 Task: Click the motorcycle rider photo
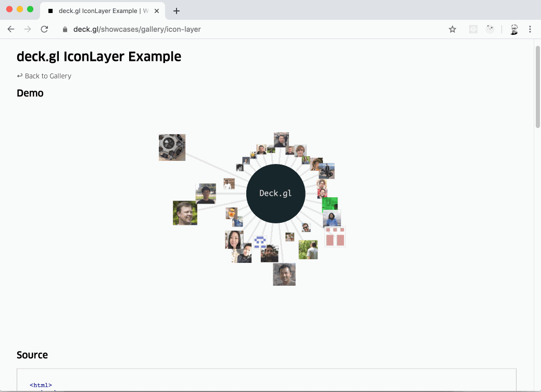coord(327,171)
